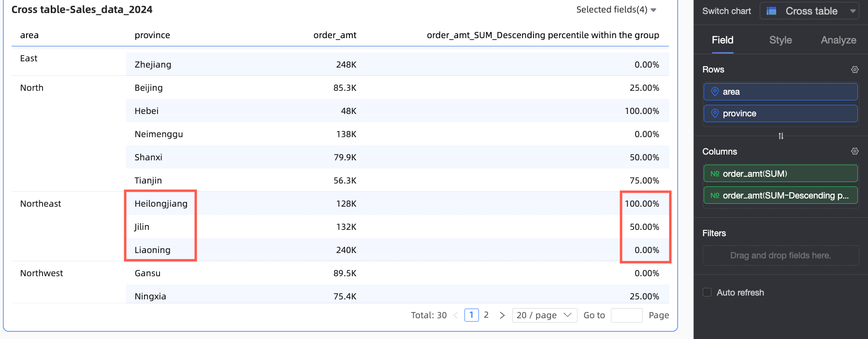
Task: Go to next page arrow
Action: [502, 315]
